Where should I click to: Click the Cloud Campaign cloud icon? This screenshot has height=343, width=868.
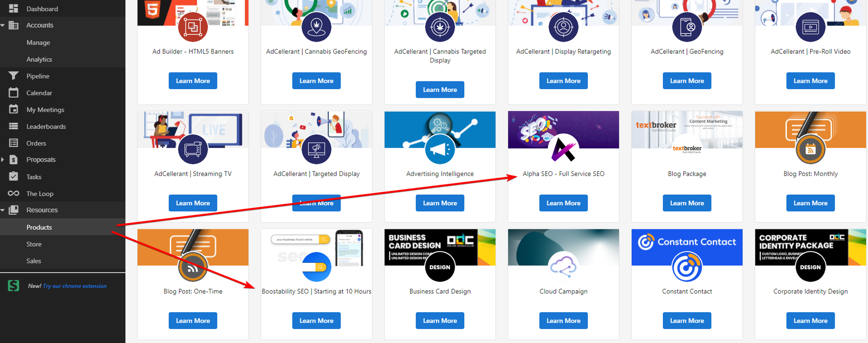pos(563,267)
